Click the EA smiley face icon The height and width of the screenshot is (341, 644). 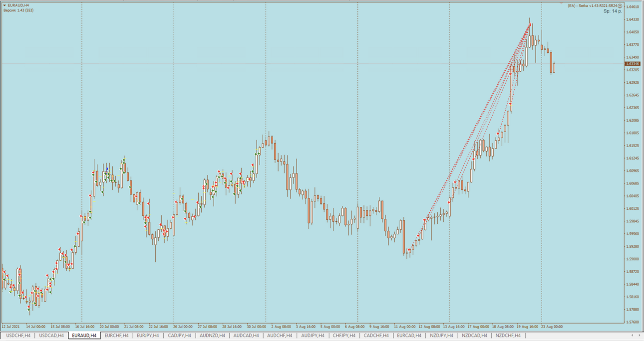(x=620, y=6)
